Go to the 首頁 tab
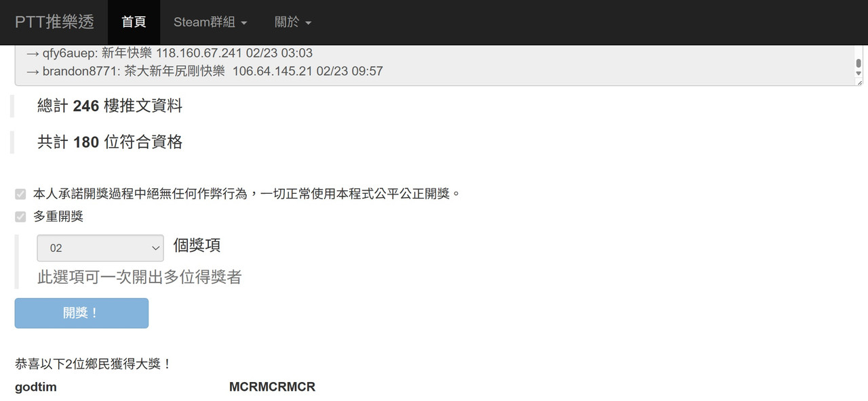The width and height of the screenshot is (868, 401). (x=134, y=22)
